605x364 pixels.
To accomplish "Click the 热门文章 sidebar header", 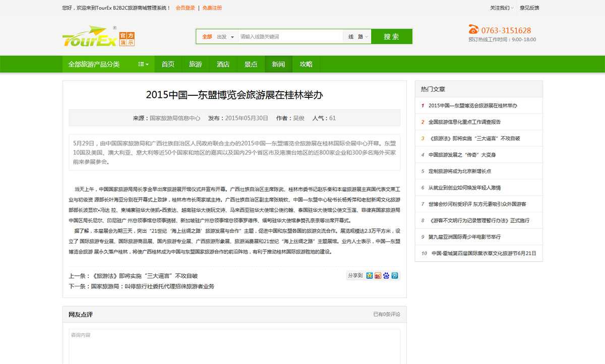I will (433, 89).
